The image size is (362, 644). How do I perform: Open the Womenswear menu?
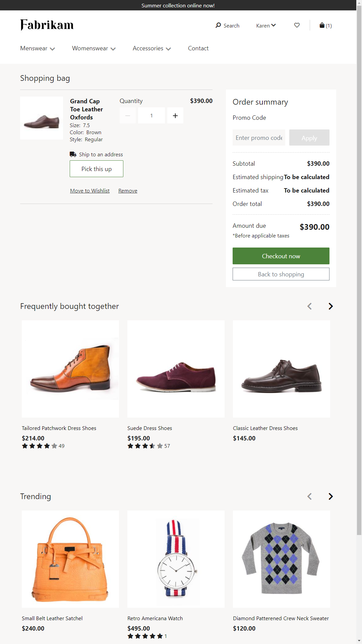[x=94, y=48]
